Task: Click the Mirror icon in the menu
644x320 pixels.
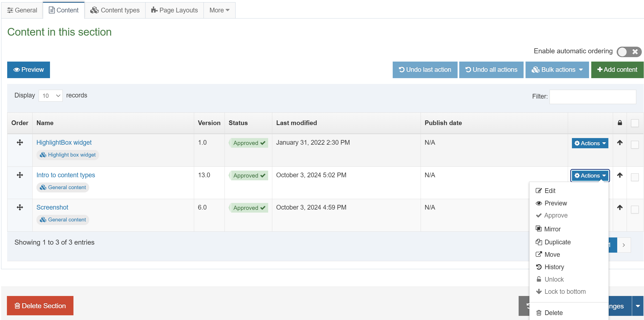Action: coord(539,229)
